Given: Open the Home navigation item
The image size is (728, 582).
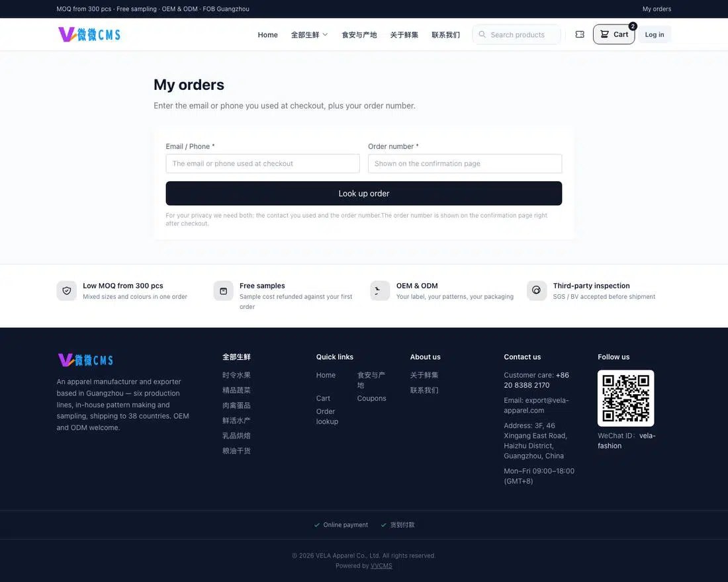Looking at the screenshot, I should [x=268, y=35].
